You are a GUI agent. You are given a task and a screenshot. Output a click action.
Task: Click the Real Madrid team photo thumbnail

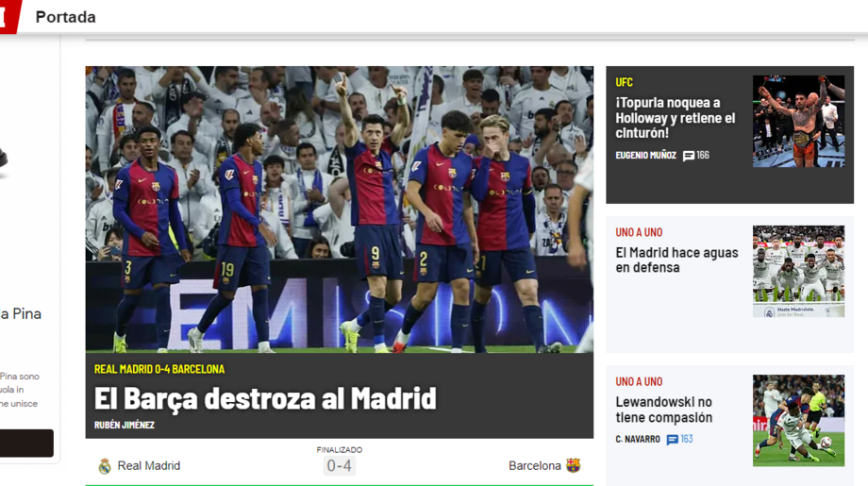[798, 271]
